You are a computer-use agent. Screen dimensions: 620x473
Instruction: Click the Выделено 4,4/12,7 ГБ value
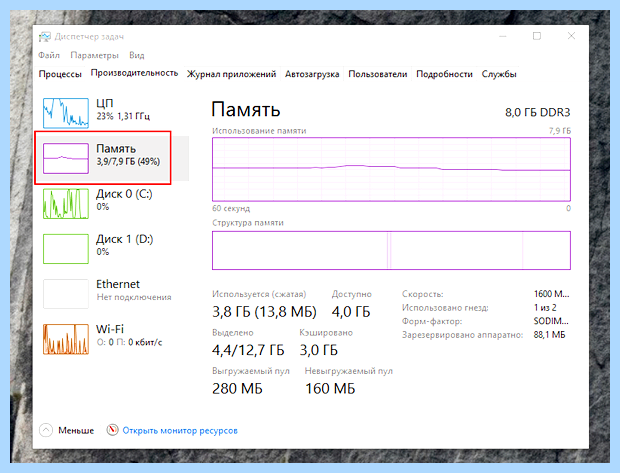click(x=248, y=350)
